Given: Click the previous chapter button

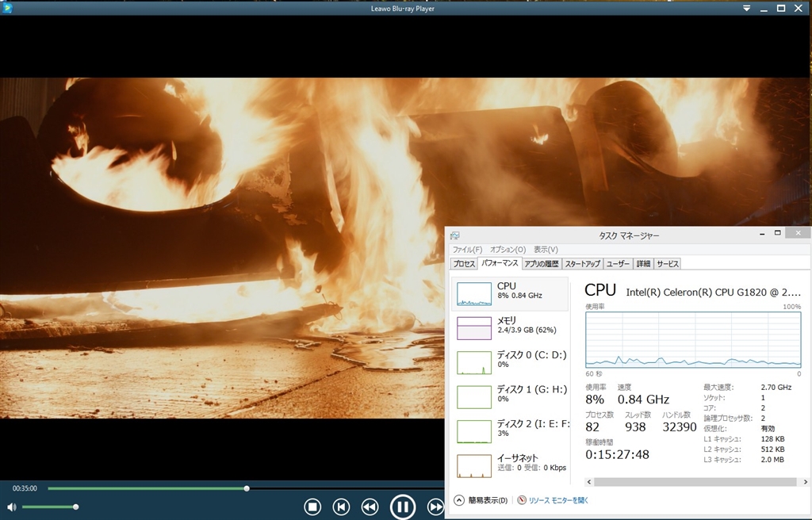Looking at the screenshot, I should point(341,507).
